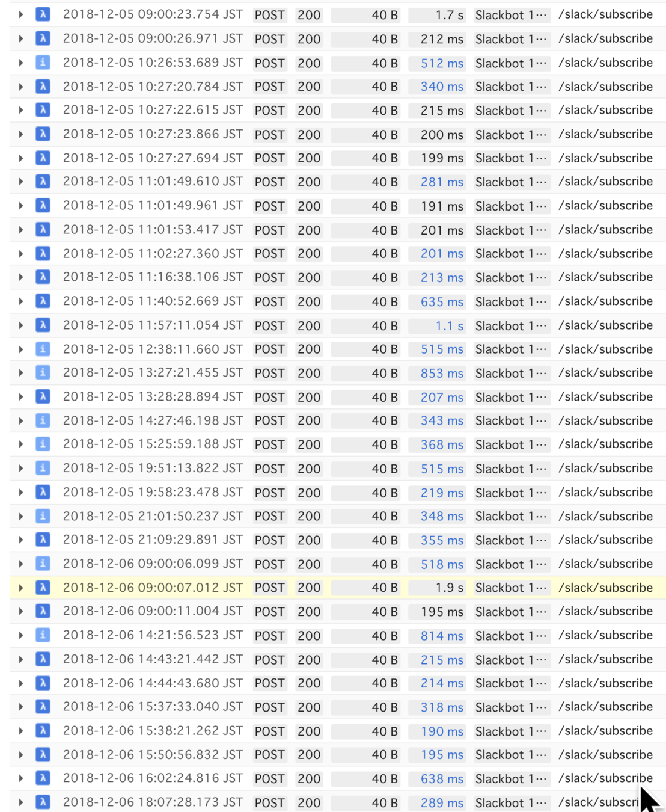The height and width of the screenshot is (812, 666).
Task: Select timestamp 2018-12-05 09:00:23.754 JST
Action: click(x=153, y=14)
